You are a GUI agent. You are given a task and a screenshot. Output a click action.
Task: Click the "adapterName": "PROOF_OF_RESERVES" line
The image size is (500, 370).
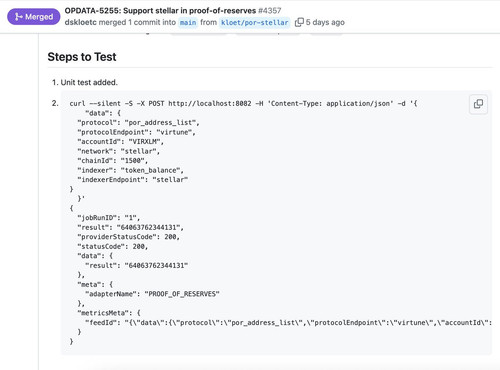(152, 294)
